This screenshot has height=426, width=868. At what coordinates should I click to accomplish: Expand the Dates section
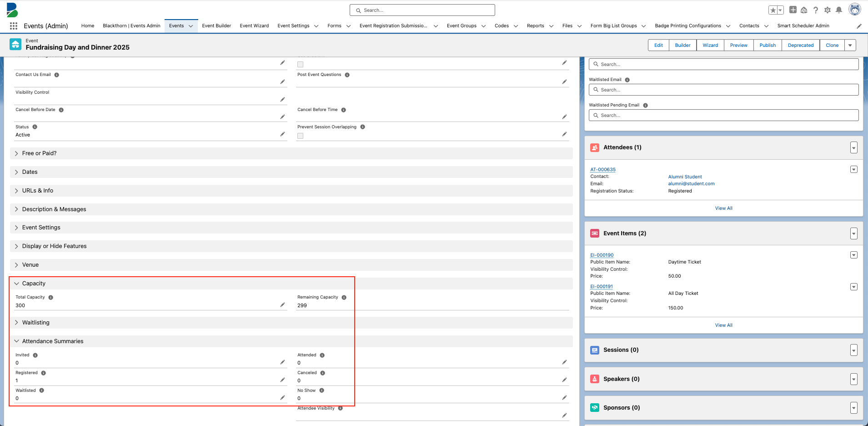coord(291,172)
